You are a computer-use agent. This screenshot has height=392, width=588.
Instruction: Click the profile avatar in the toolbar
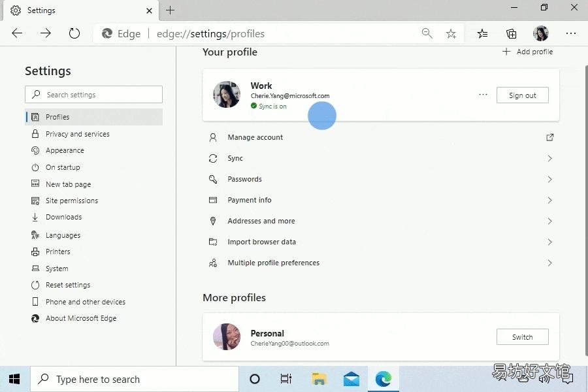pos(541,33)
